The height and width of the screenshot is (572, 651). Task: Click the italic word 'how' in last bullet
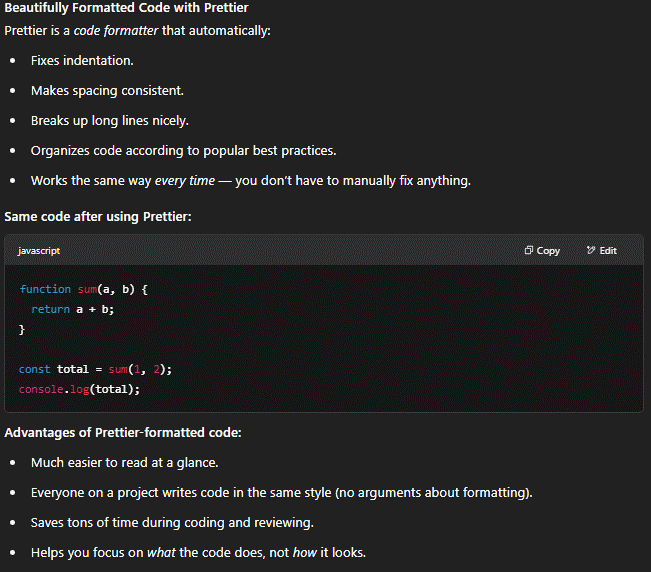[x=305, y=553]
